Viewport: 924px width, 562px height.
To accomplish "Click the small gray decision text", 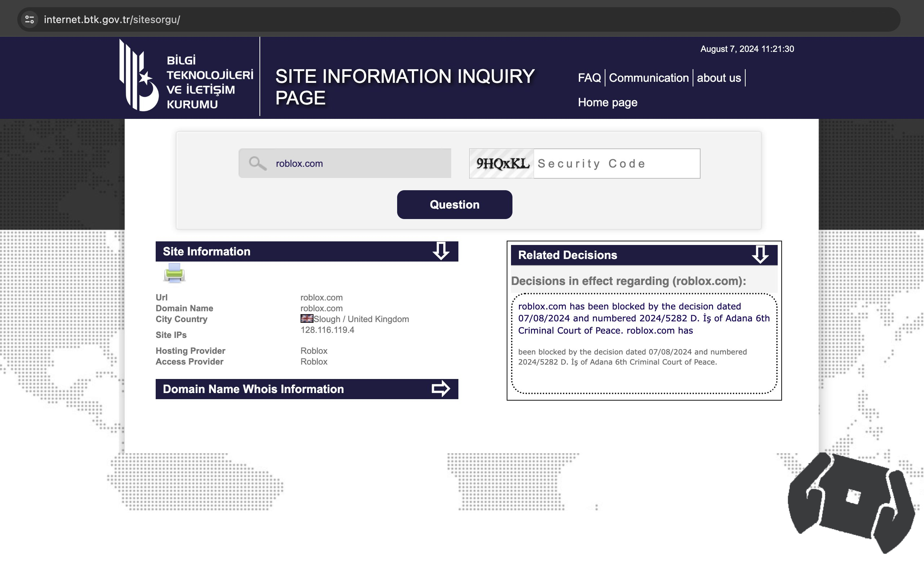I will 632,357.
